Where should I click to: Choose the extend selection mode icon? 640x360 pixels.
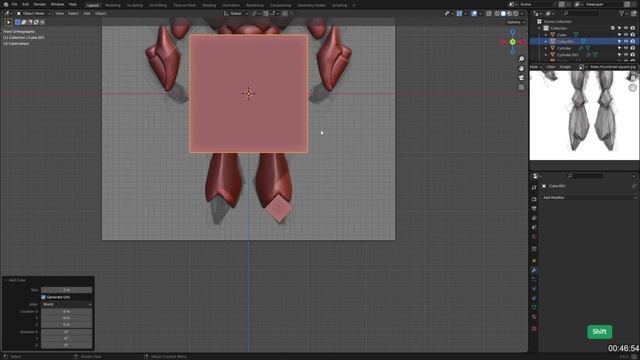tap(24, 22)
